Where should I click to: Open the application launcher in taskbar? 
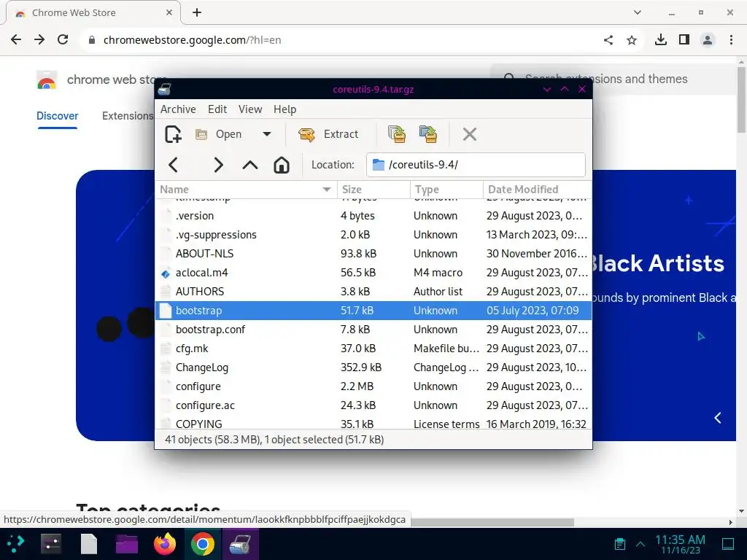[15, 544]
